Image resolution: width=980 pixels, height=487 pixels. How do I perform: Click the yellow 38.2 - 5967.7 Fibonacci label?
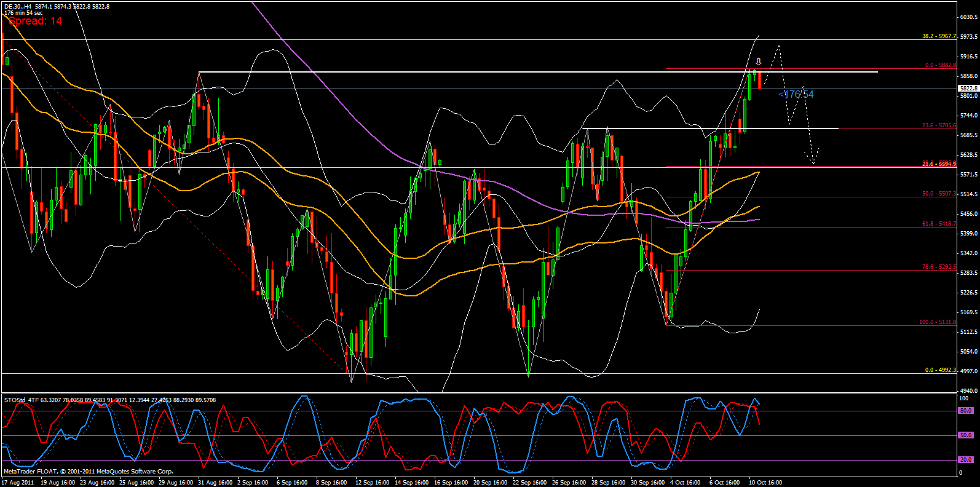tap(939, 36)
